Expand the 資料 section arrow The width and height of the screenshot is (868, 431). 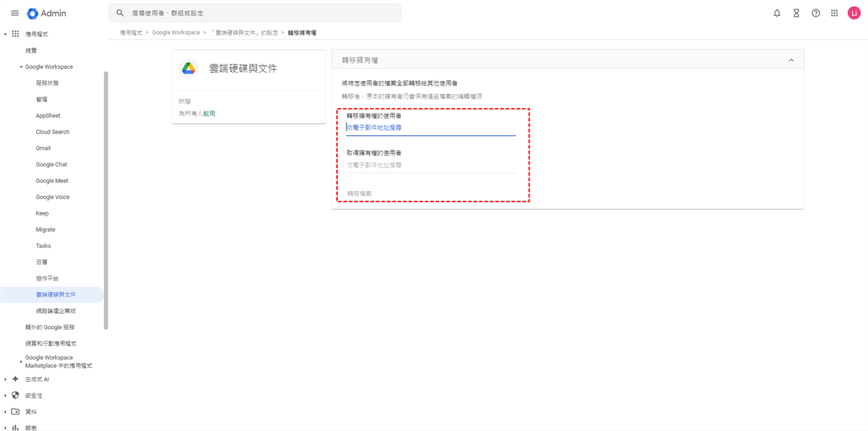tap(6, 411)
